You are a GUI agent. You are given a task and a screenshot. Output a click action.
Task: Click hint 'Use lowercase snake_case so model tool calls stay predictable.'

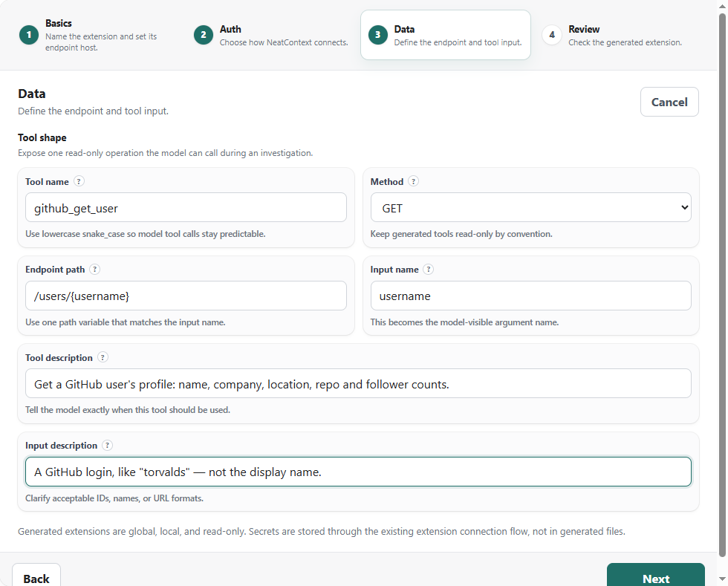tap(146, 234)
